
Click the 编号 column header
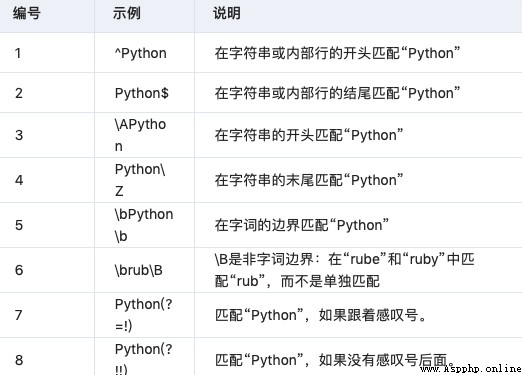(x=27, y=14)
